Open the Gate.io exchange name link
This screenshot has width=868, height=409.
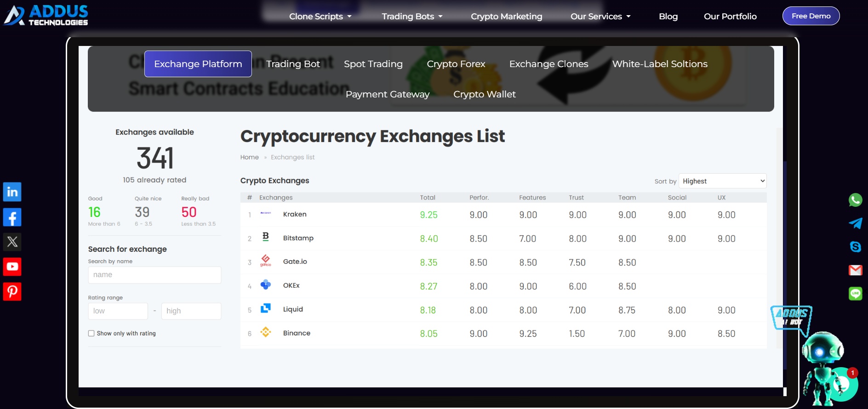click(x=295, y=261)
